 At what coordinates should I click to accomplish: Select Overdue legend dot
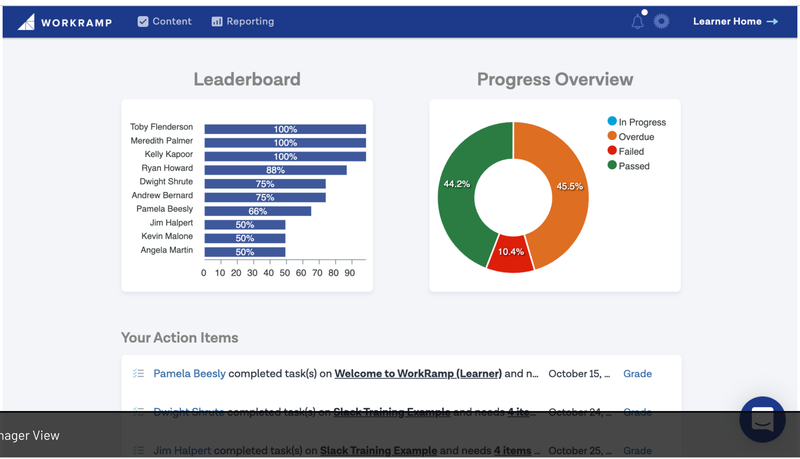click(x=612, y=136)
